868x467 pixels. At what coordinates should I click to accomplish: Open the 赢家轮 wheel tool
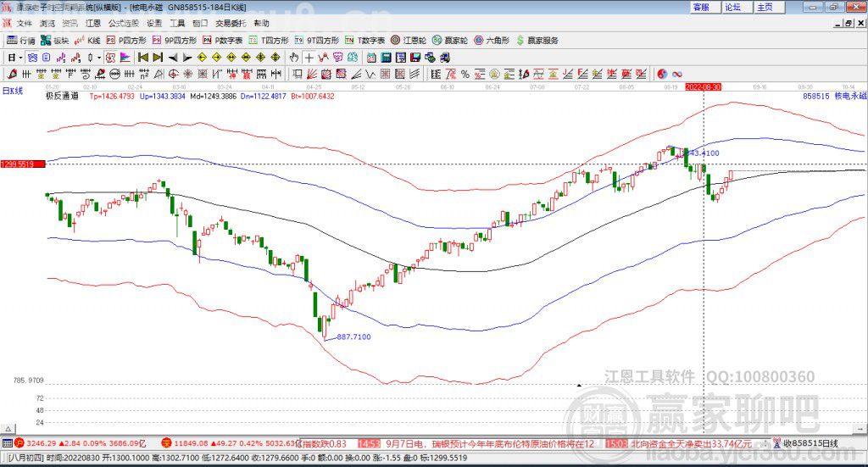coord(450,41)
